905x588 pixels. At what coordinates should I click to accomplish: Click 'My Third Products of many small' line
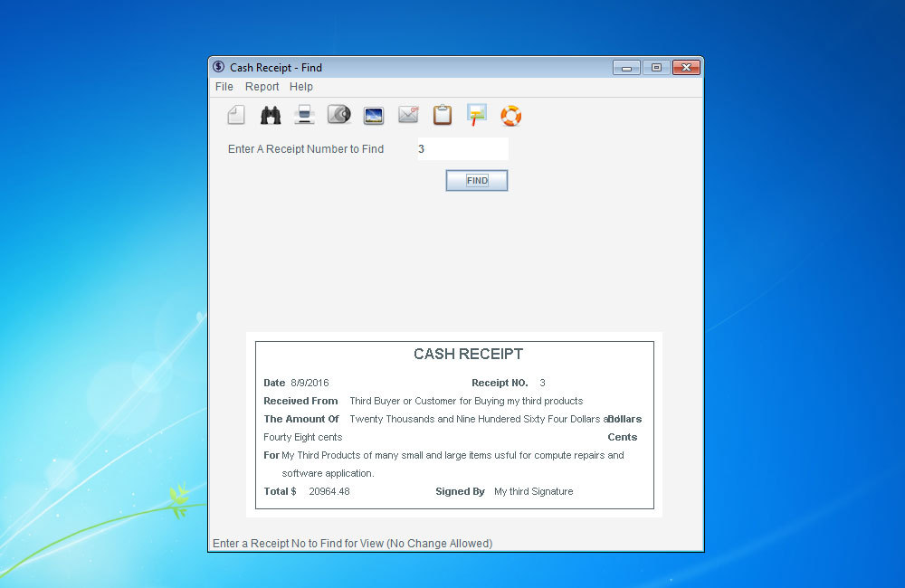[452, 455]
